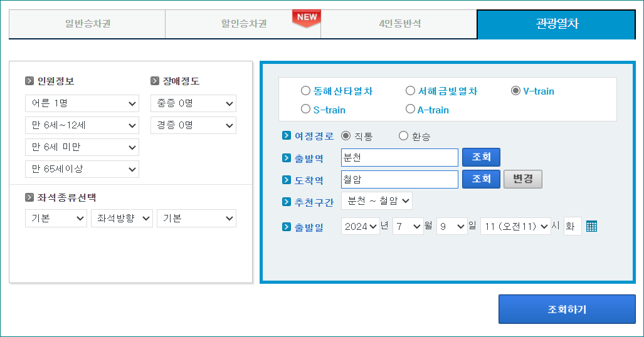Click blue arrow icon beside 추천구간
Screen dimensions: 644x337
[x=287, y=202]
